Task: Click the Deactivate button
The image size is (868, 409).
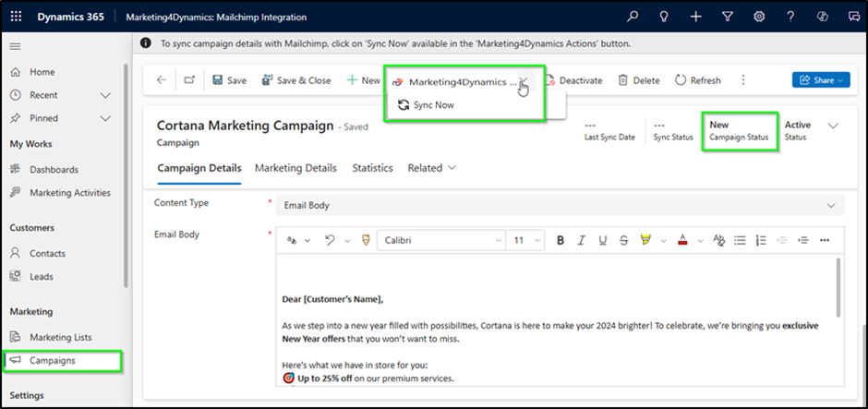Action: pos(573,80)
